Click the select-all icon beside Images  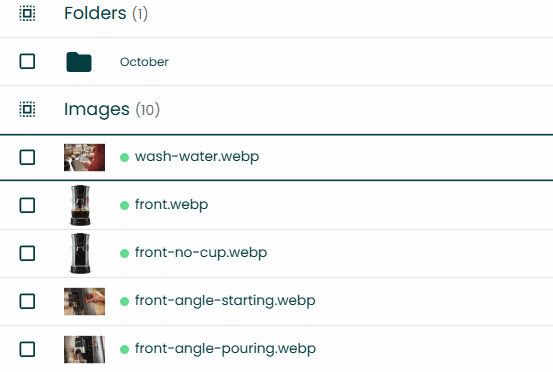pyautogui.click(x=27, y=109)
